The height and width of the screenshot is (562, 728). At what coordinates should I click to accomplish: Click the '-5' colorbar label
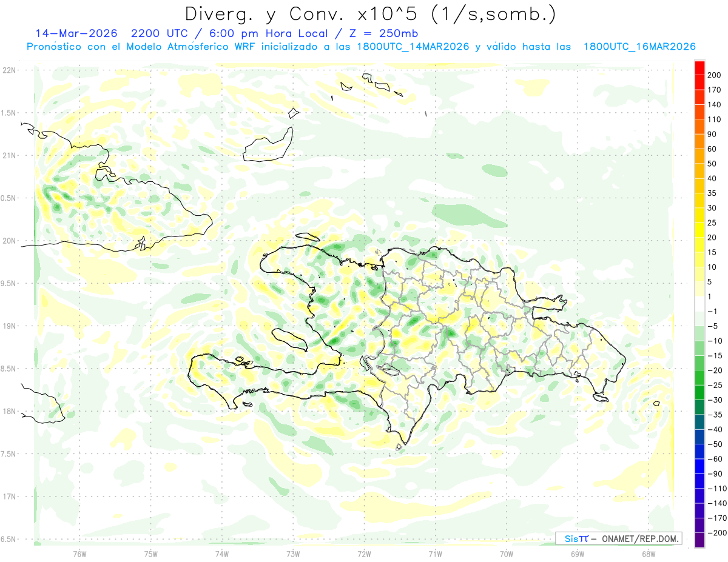(713, 326)
